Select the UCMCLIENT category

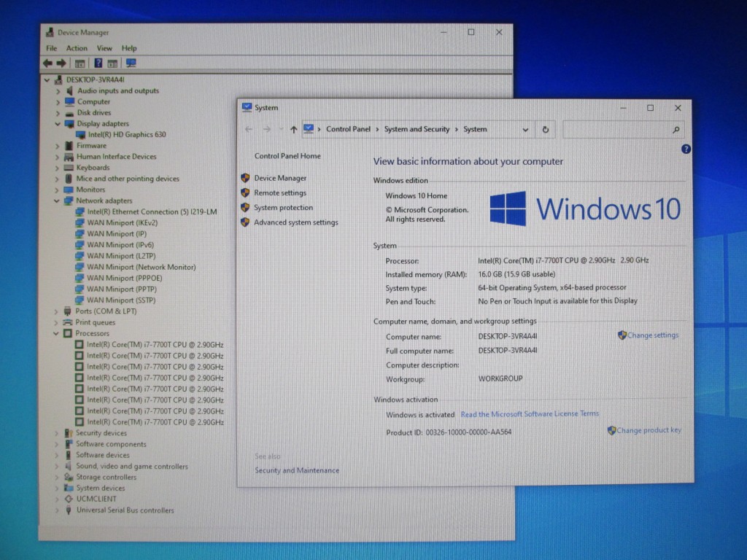(x=96, y=499)
